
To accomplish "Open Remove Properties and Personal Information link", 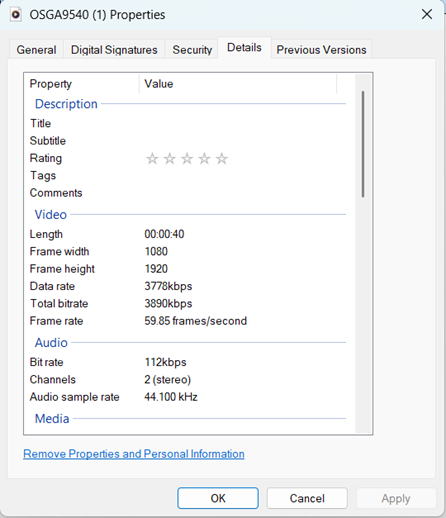I will pos(134,454).
